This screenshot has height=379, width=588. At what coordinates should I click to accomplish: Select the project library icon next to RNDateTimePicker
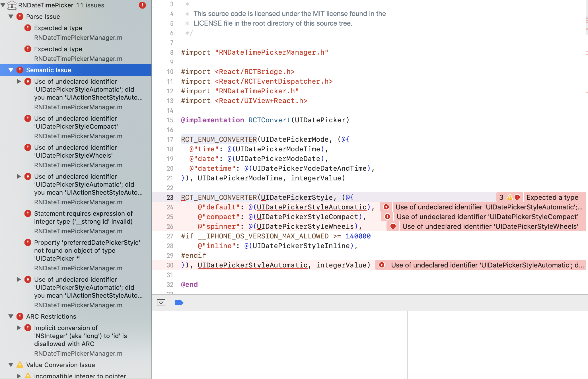[12, 5]
